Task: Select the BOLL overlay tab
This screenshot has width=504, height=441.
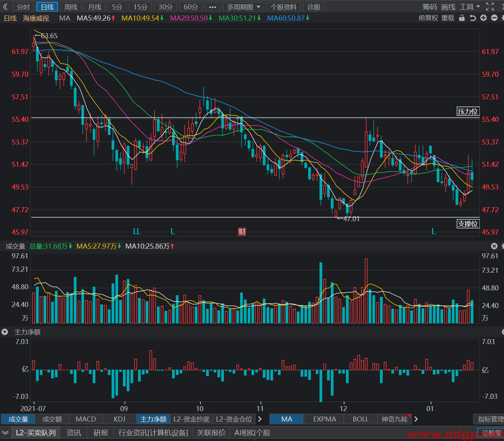Action: pos(360,419)
